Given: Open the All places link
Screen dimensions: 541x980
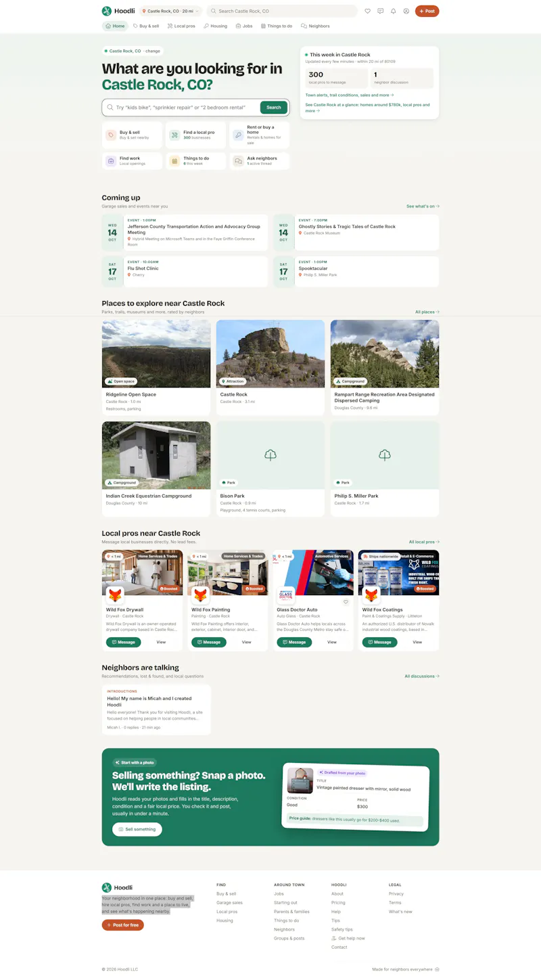Looking at the screenshot, I should 427,312.
